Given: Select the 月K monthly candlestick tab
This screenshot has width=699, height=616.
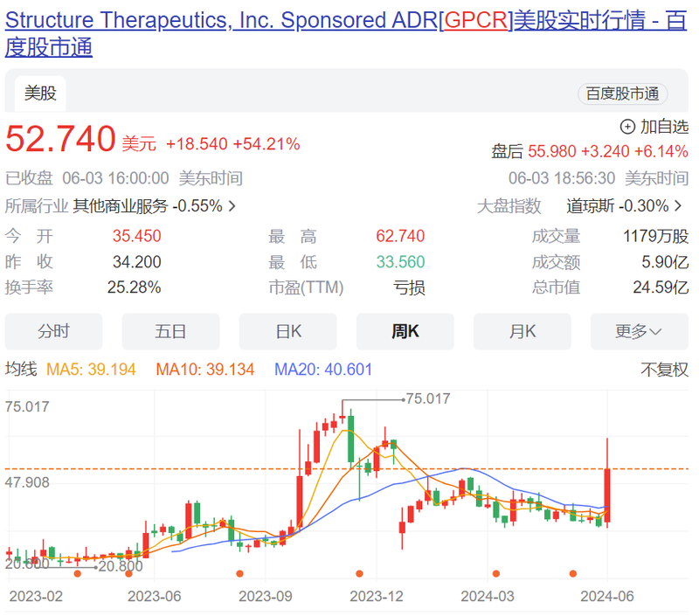Looking at the screenshot, I should (x=522, y=331).
